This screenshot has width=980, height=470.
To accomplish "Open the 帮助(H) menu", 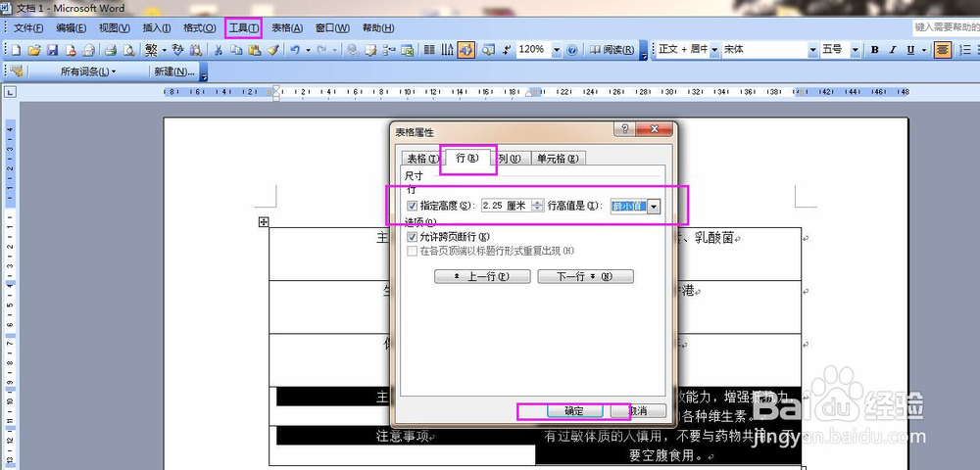I will tap(378, 28).
